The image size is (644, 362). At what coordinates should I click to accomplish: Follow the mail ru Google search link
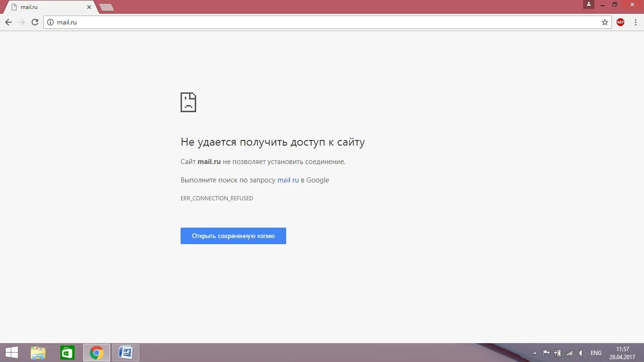(288, 180)
